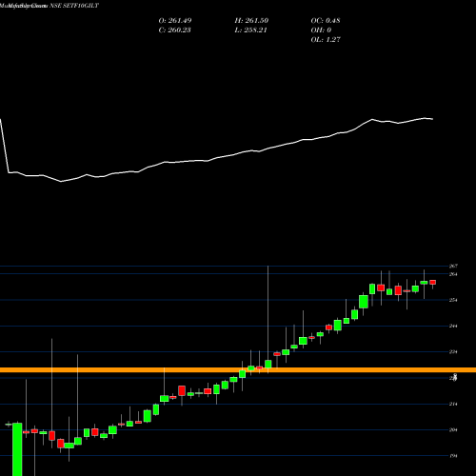Select the low value L: 258.21
Viewport: 476px width, 476px height.
(250, 30)
